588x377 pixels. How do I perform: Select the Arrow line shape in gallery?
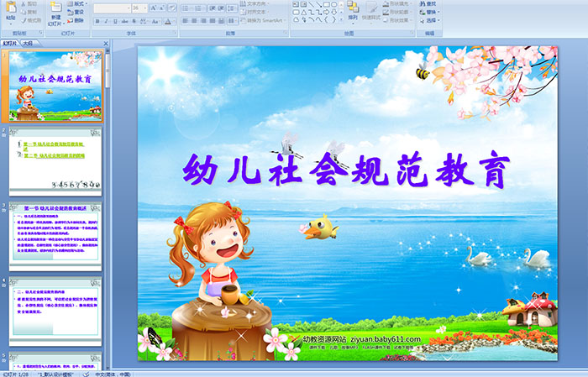tap(319, 4)
